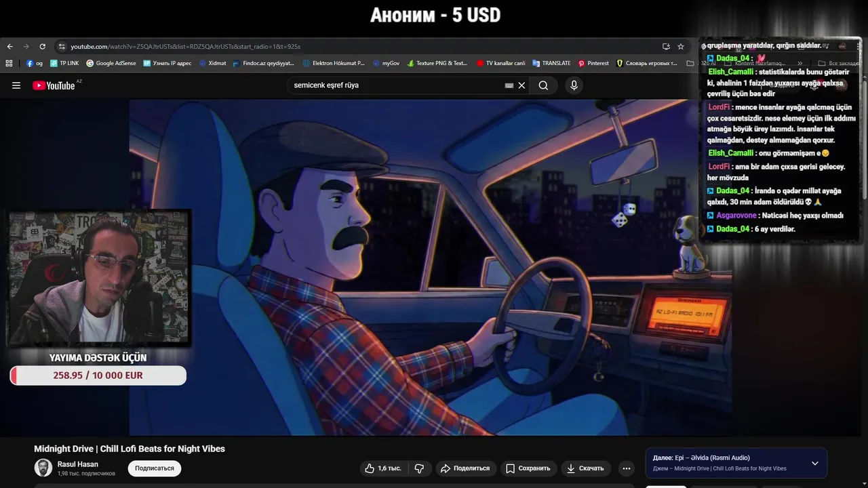Click the magnifier search button
Image resolution: width=868 pixels, height=488 pixels.
[x=543, y=85]
